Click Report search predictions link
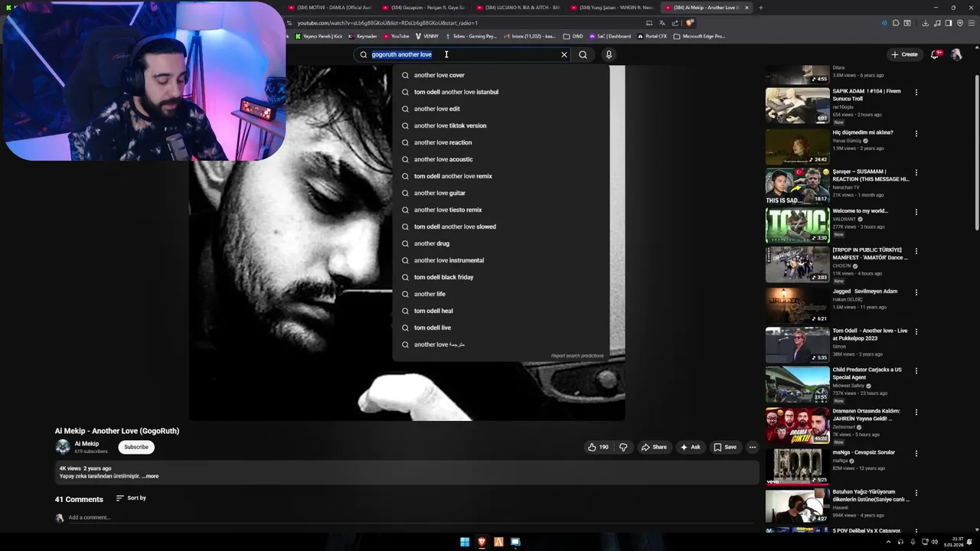This screenshot has height=551, width=980. tap(577, 356)
